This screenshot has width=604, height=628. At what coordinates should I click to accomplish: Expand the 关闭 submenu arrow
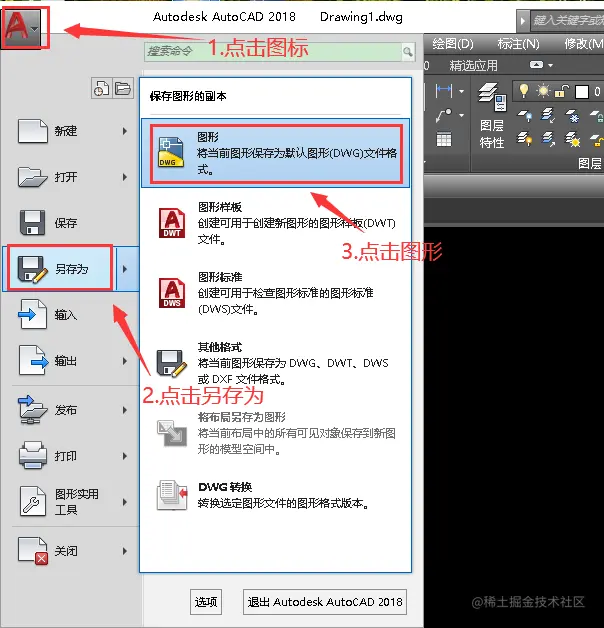coord(125,551)
